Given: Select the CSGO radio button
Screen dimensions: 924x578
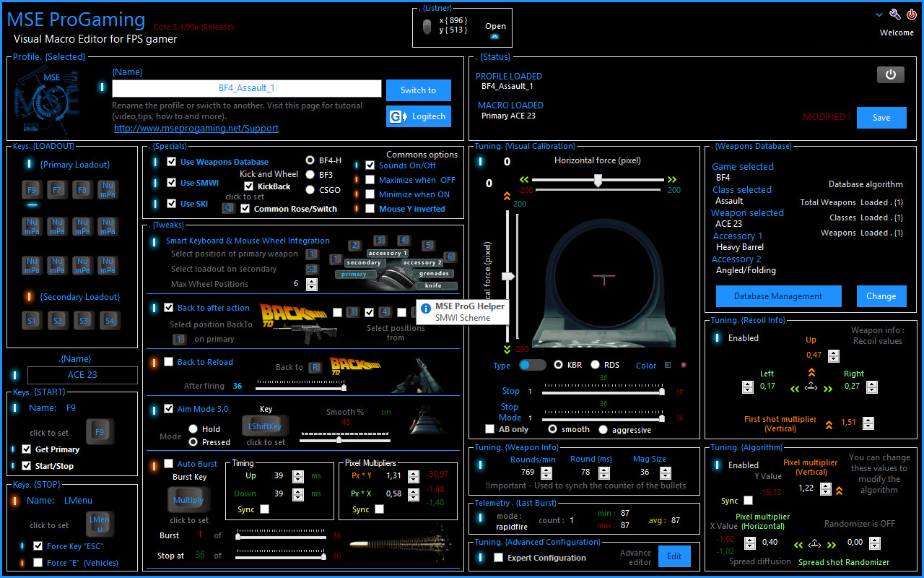Looking at the screenshot, I should [x=310, y=190].
